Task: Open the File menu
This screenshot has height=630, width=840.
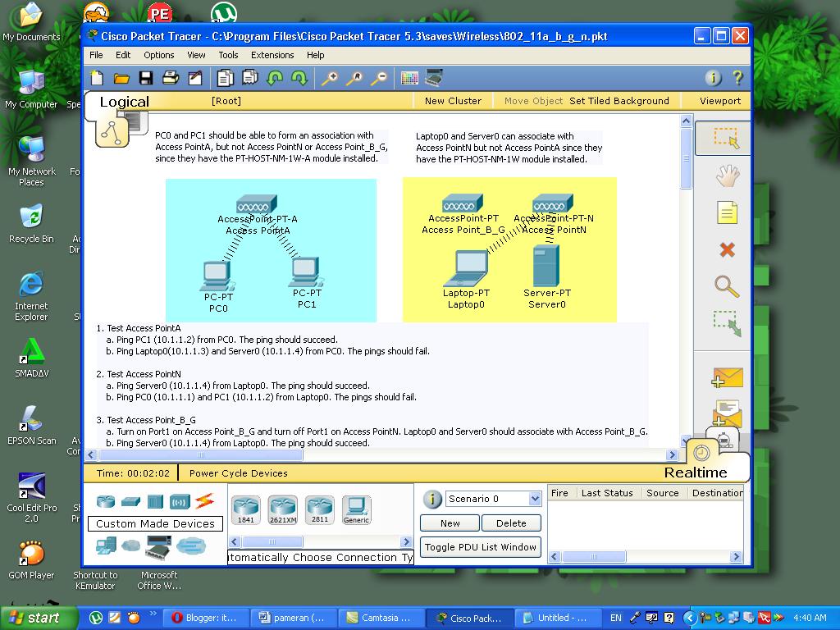Action: 97,55
